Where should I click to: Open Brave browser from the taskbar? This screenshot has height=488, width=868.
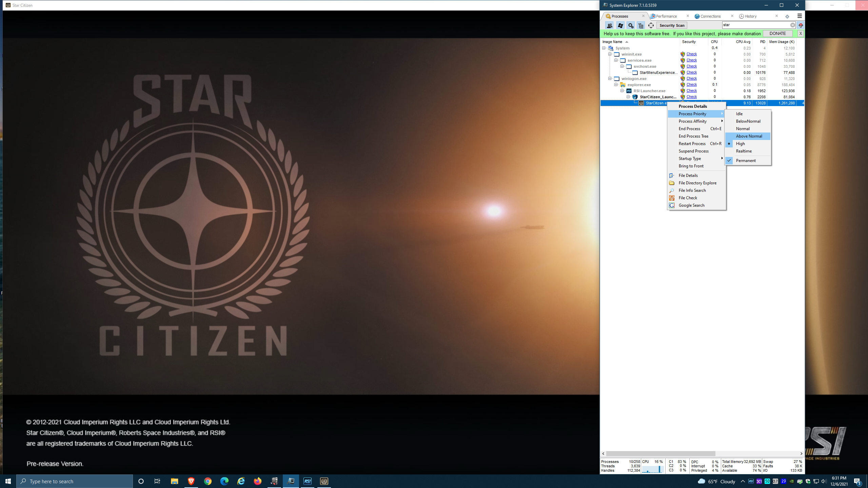tap(191, 481)
